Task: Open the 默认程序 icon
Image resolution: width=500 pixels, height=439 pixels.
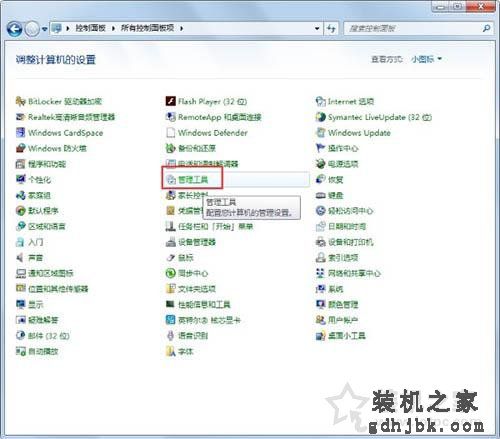Action: point(21,211)
